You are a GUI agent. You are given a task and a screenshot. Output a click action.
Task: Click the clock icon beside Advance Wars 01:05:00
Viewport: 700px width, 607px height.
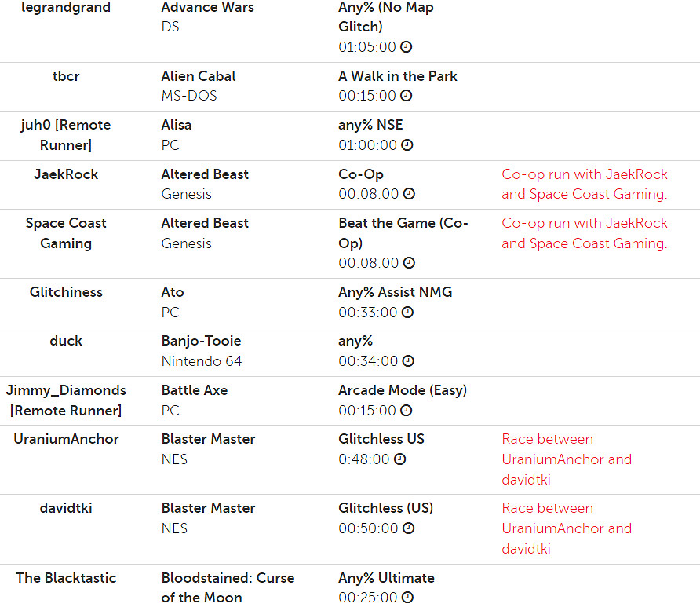(x=407, y=47)
